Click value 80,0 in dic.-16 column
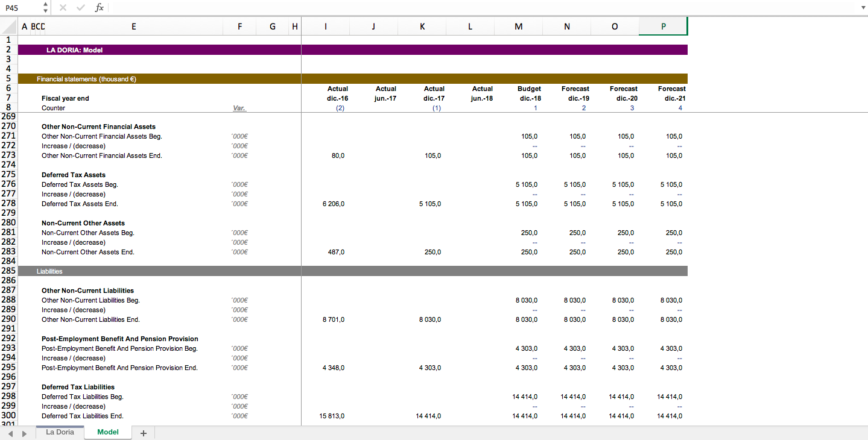The image size is (868, 440). tap(338, 156)
